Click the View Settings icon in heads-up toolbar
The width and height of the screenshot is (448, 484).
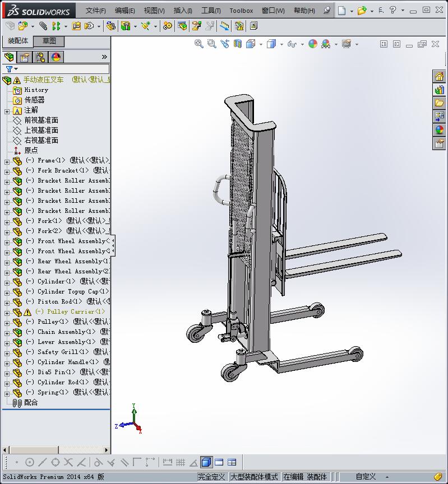pyautogui.click(x=347, y=44)
